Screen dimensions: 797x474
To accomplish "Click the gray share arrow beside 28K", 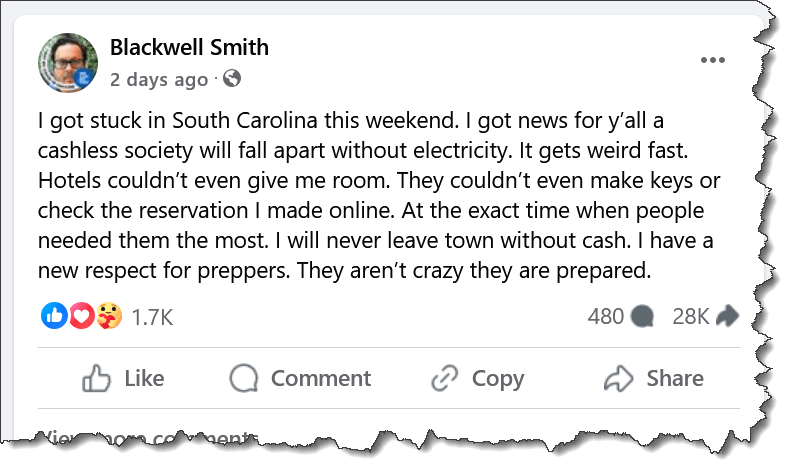I will [x=727, y=317].
